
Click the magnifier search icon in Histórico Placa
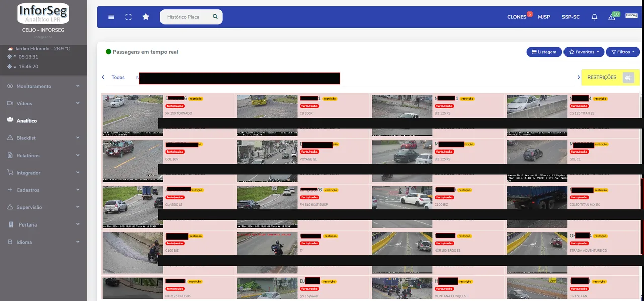pos(215,17)
